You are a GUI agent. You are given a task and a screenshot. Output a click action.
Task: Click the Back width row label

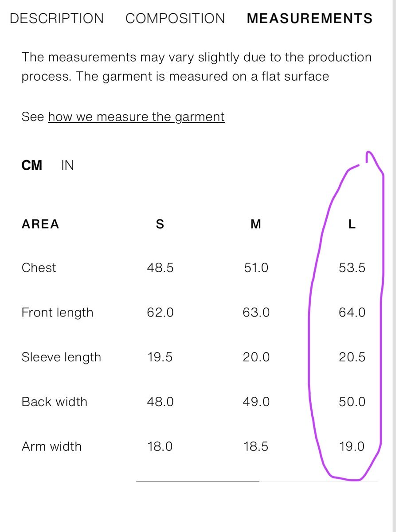point(55,402)
